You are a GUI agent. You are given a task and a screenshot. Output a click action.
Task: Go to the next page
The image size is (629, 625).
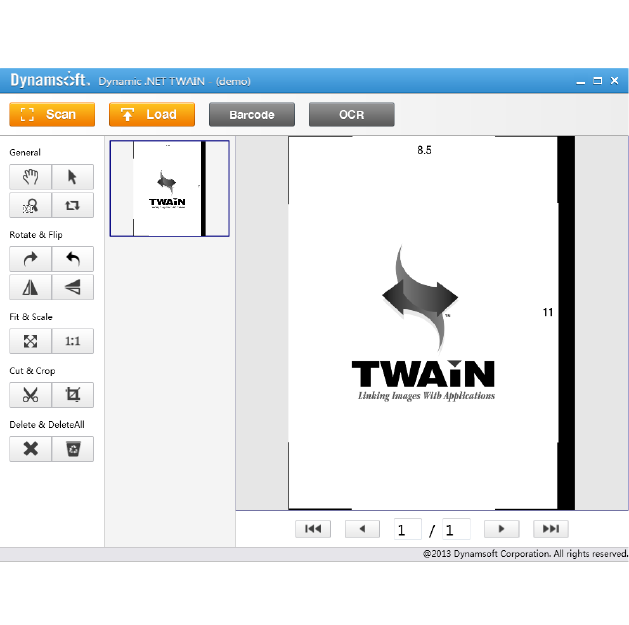[x=502, y=529]
